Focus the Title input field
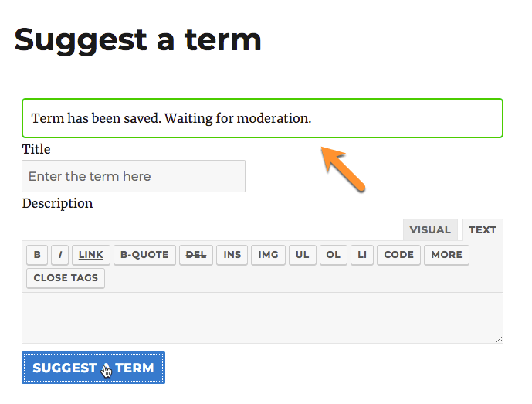Screen dimensions: 532x404 [x=134, y=176]
